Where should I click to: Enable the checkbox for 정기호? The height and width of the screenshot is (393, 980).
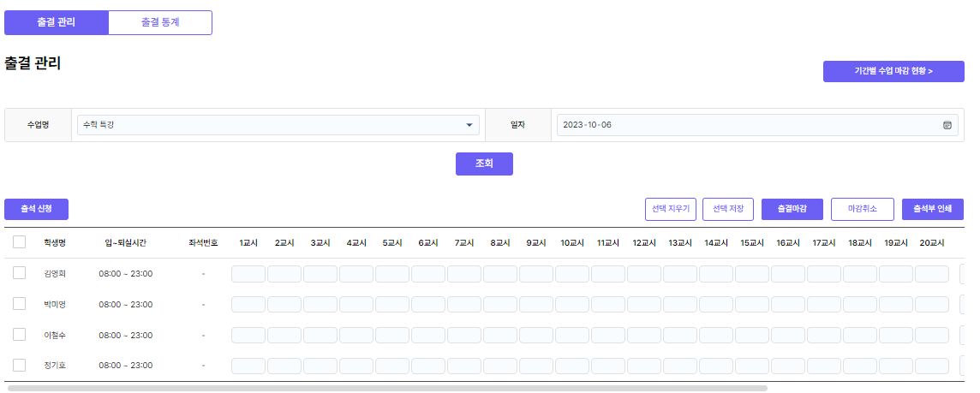click(19, 366)
